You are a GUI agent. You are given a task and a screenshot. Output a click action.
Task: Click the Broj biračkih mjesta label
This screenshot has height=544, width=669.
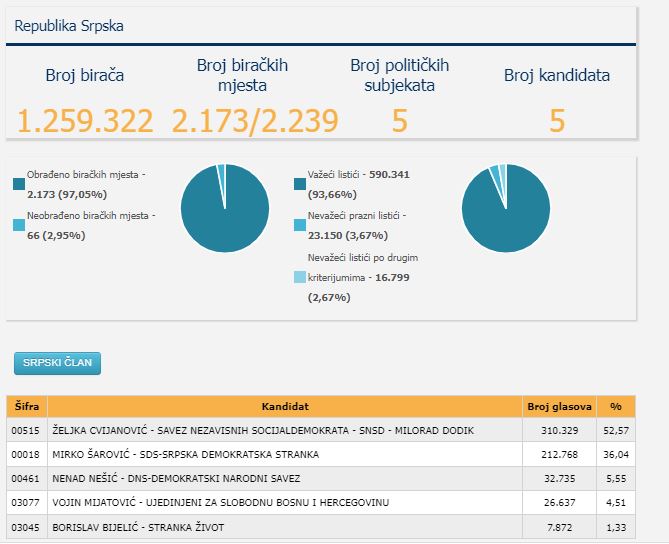pos(242,75)
